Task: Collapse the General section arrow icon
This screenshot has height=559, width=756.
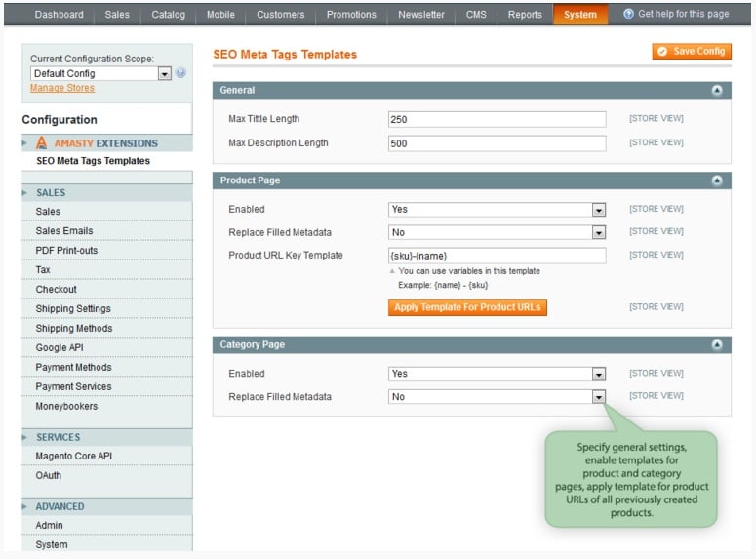Action: coord(717,90)
